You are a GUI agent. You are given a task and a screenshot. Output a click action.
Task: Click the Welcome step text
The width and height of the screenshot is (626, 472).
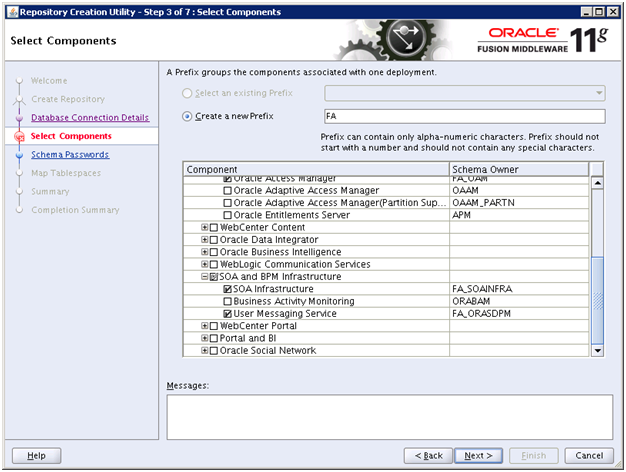coord(49,81)
